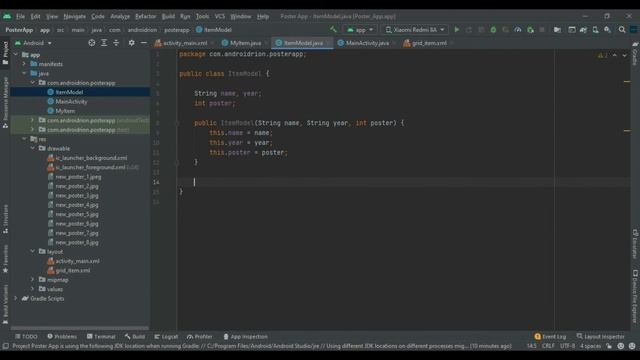
Task: Open the Problems tool window
Action: tap(62, 337)
